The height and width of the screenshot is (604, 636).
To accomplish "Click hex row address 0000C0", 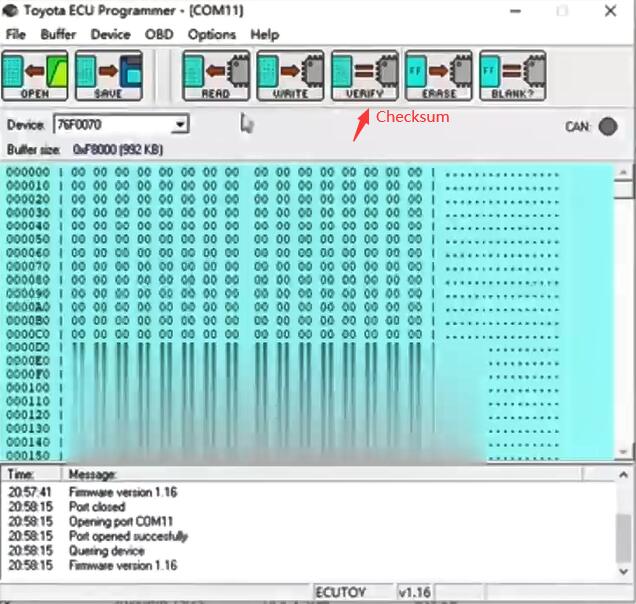I will click(x=28, y=334).
